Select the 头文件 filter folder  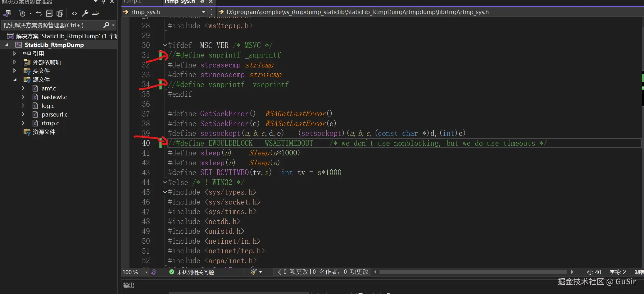point(41,71)
